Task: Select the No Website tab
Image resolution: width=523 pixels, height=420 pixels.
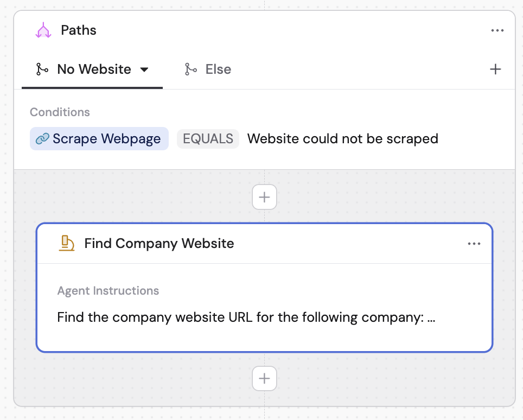Action: (93, 69)
